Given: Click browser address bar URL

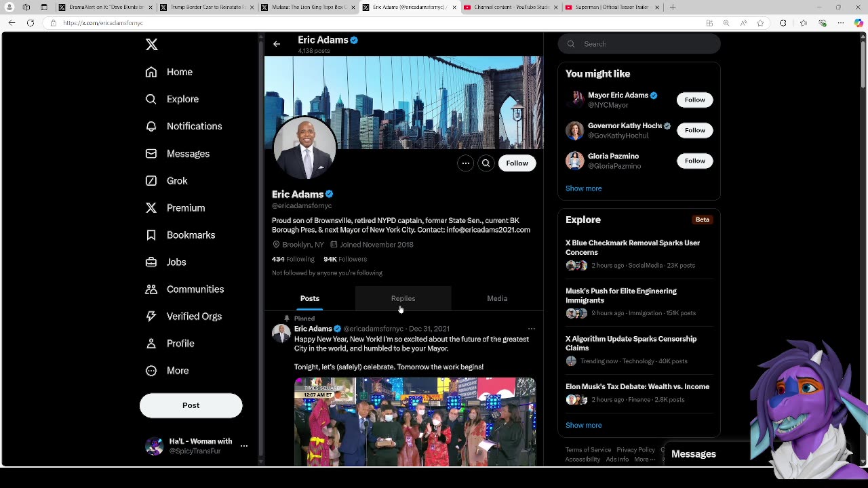Looking at the screenshot, I should click(103, 23).
